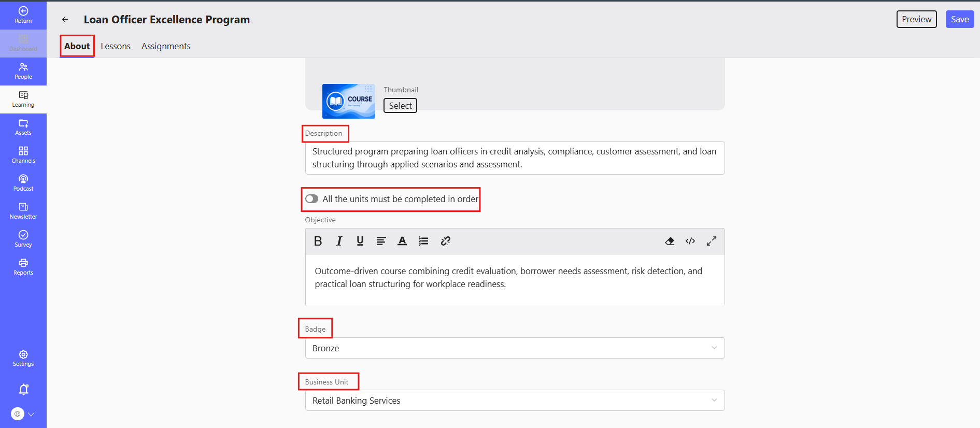Click the insert link icon

coord(445,241)
